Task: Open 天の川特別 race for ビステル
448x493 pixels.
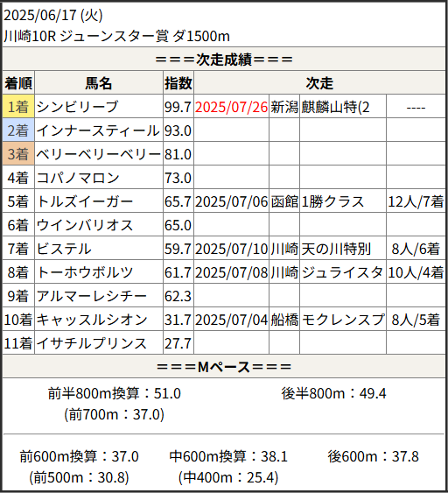Action: (336, 249)
